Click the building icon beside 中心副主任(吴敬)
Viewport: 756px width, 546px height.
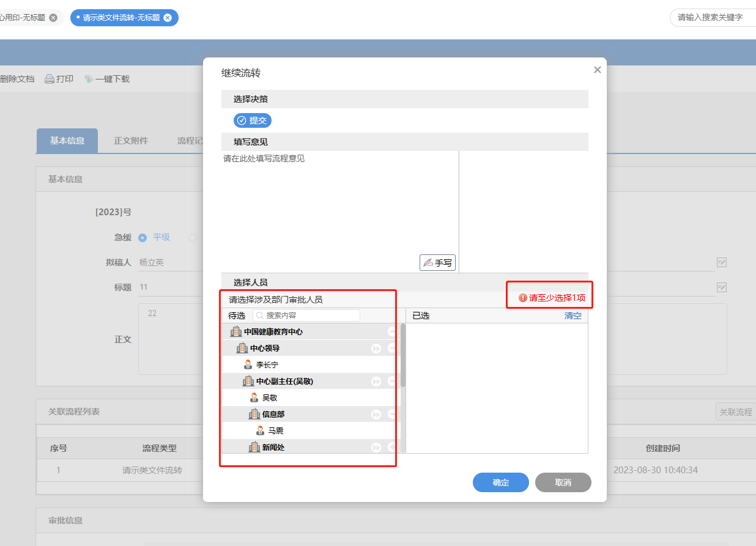(248, 381)
